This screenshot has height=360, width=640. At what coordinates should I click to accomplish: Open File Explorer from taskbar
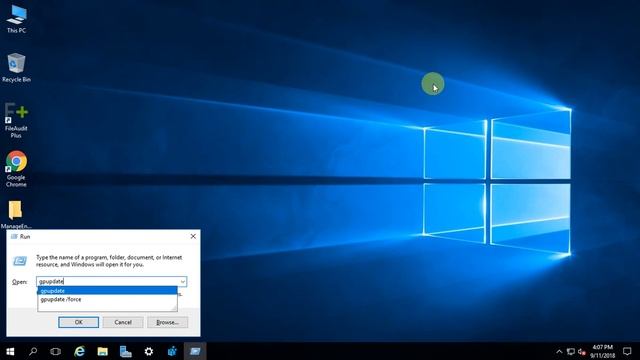(102, 351)
